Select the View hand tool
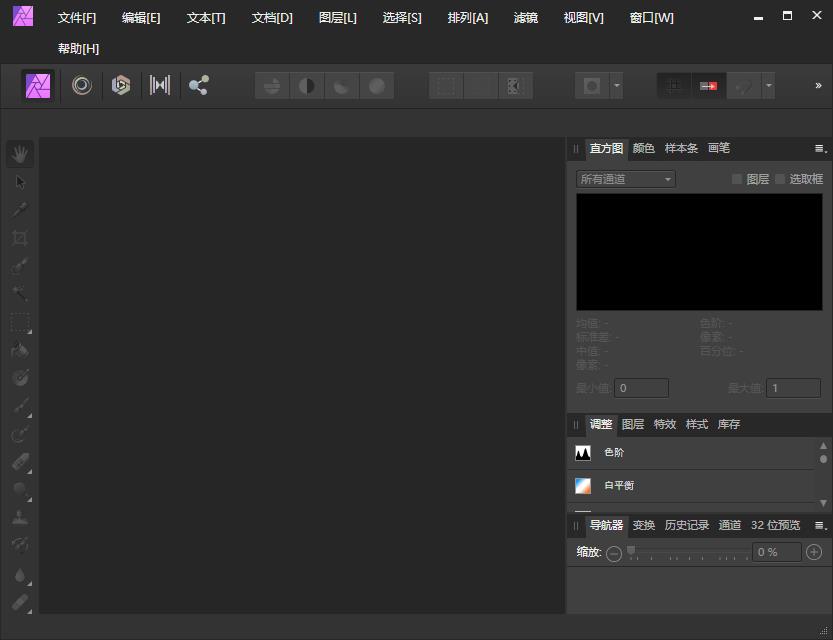Image resolution: width=833 pixels, height=640 pixels. 20,153
